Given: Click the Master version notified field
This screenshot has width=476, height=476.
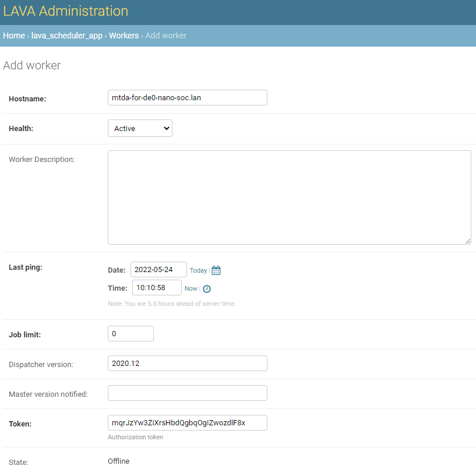Looking at the screenshot, I should [188, 393].
